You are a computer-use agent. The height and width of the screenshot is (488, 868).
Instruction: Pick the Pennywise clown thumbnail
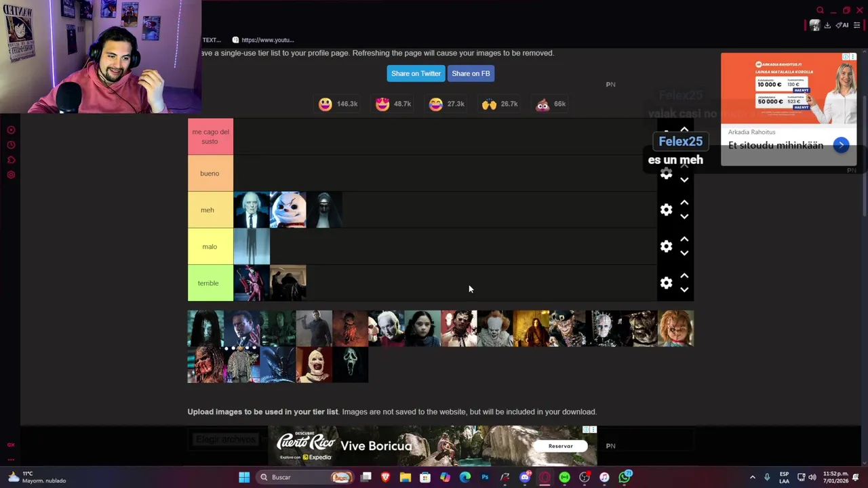495,328
